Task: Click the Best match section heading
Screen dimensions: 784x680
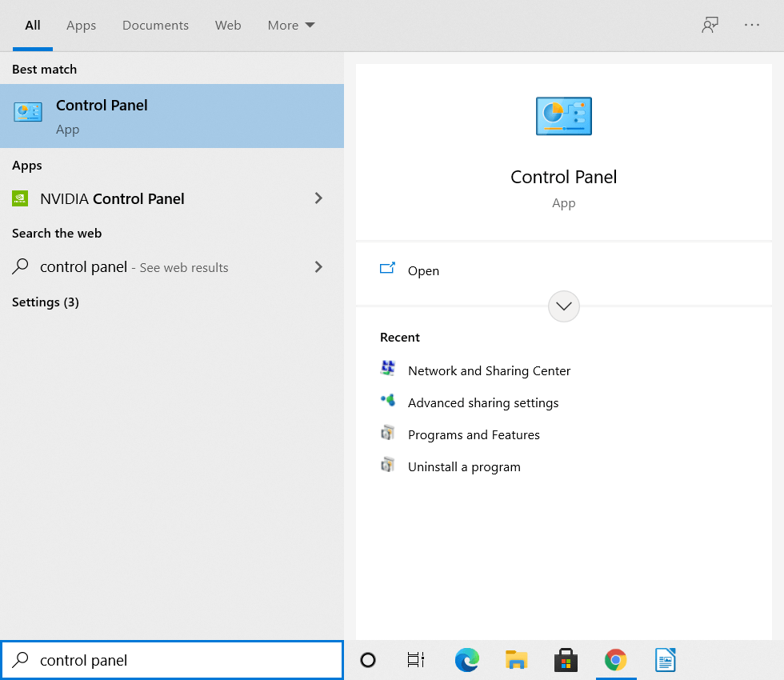Action: [45, 69]
